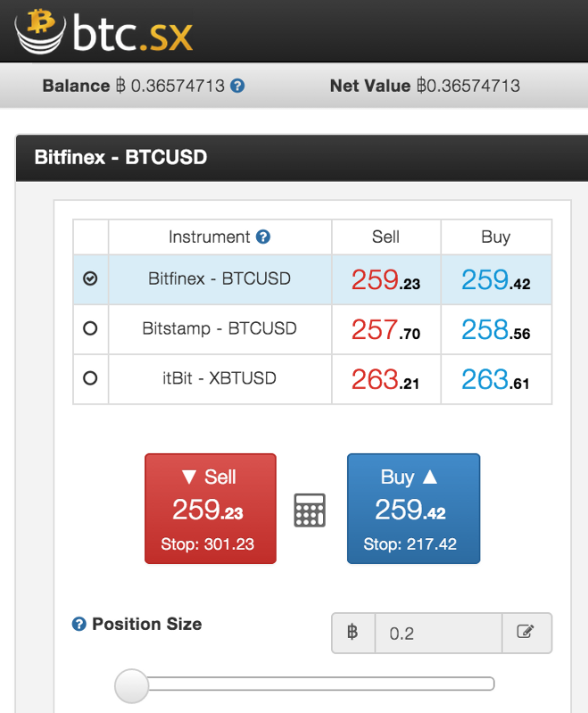Click the bitcoin symbol addon in position size
This screenshot has width=588, height=713.
coord(353,633)
